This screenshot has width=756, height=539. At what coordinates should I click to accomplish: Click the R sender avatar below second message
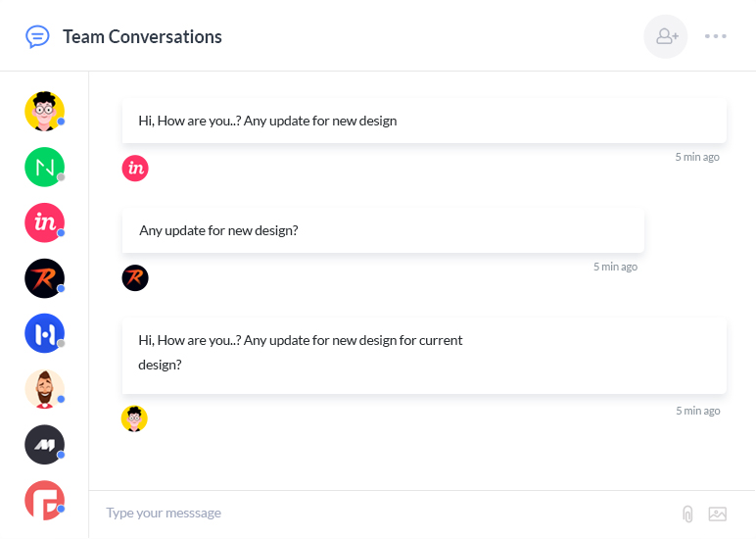coord(135,278)
